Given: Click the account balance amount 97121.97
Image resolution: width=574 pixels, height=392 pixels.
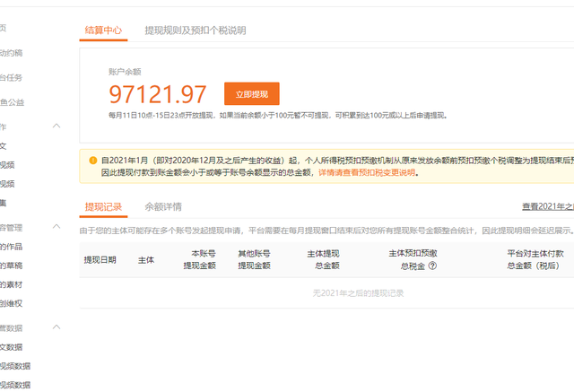Looking at the screenshot, I should [x=158, y=94].
